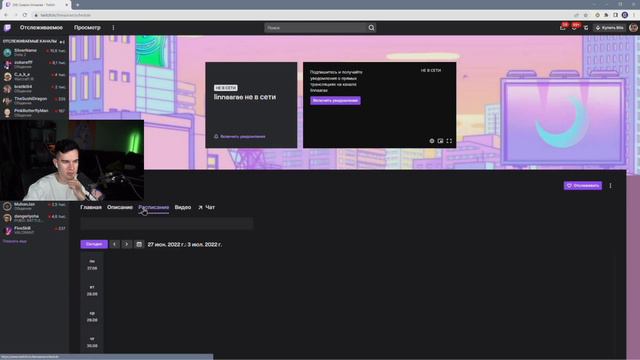Screen dimensions: 640x360
Task: Open the whispers icon with 99+ badge
Action: point(574,27)
